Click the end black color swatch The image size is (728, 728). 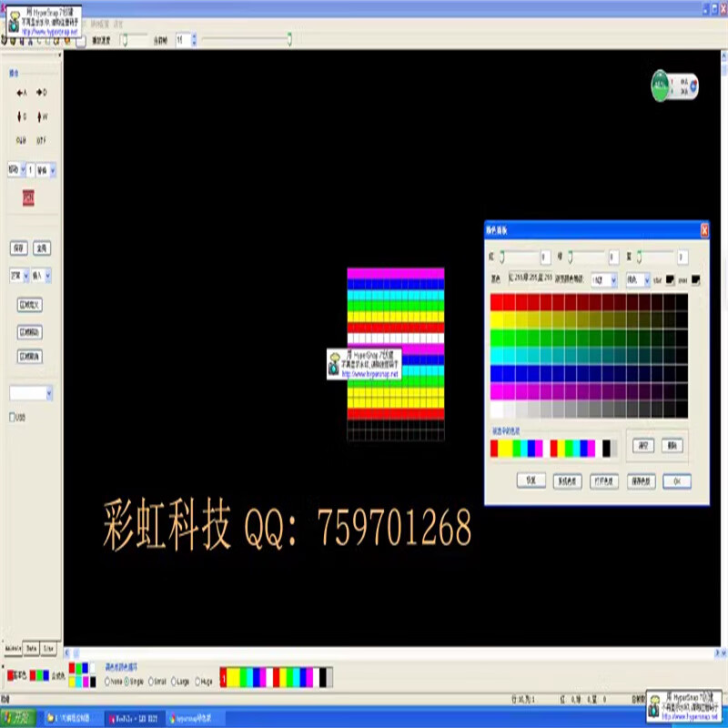coord(695,279)
